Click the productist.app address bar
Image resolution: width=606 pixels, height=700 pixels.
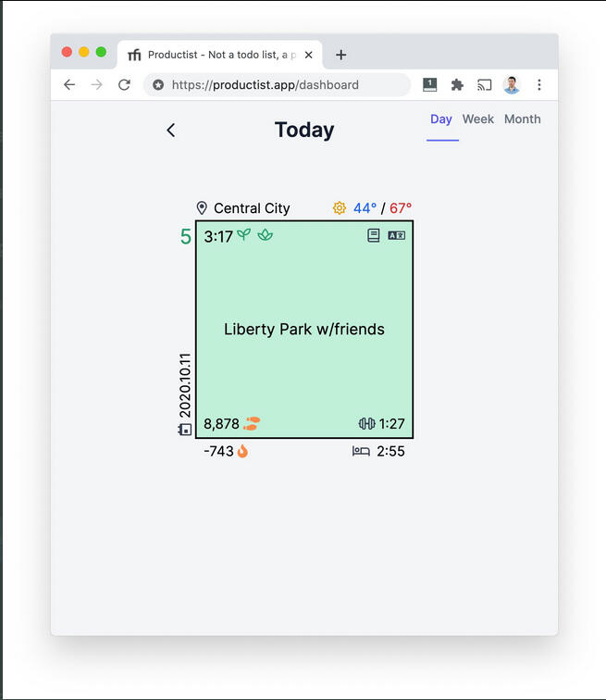point(278,84)
